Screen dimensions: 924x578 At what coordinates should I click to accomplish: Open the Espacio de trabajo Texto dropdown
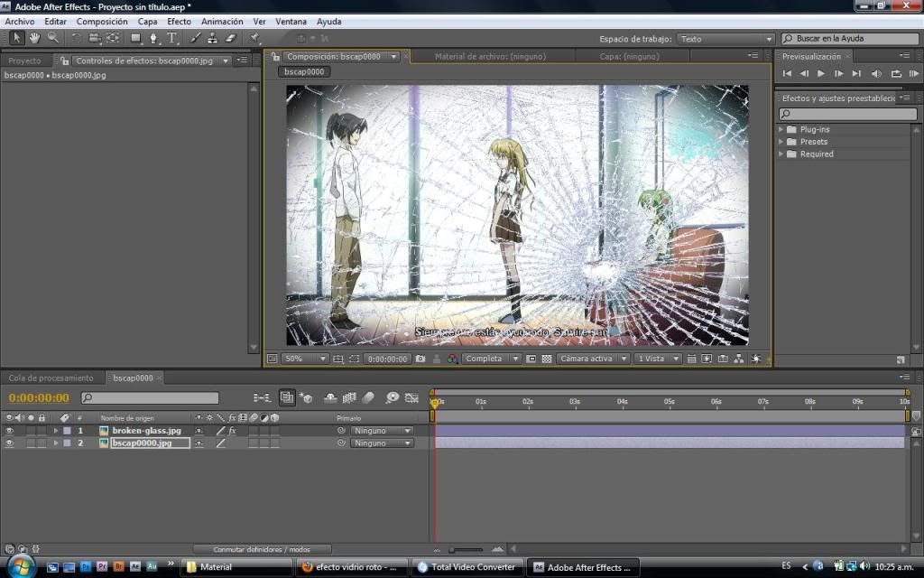coord(725,39)
